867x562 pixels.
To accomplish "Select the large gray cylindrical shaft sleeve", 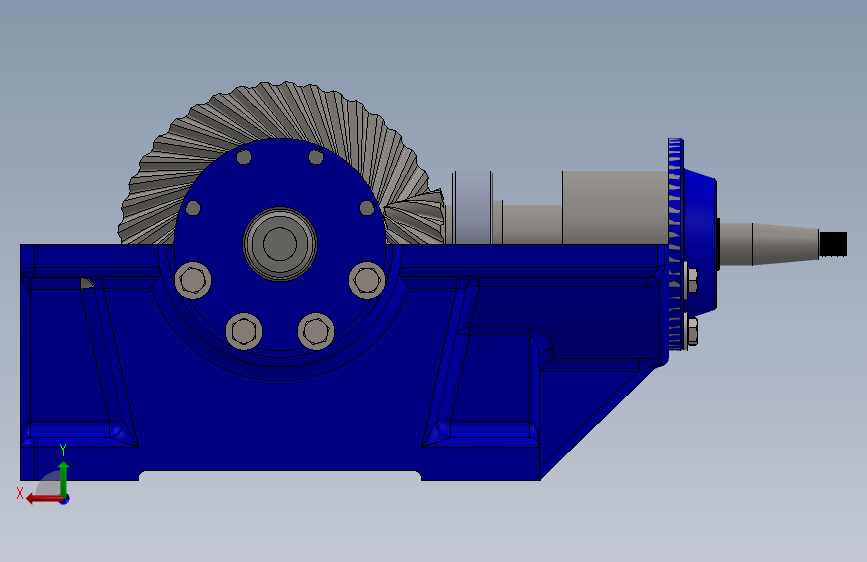I will pos(615,207).
